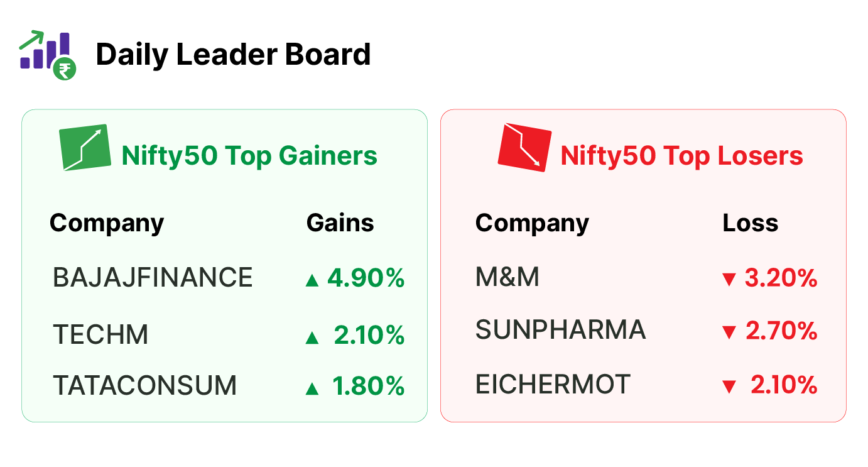Image resolution: width=868 pixels, height=467 pixels.
Task: Click the Gains column header
Action: [340, 223]
